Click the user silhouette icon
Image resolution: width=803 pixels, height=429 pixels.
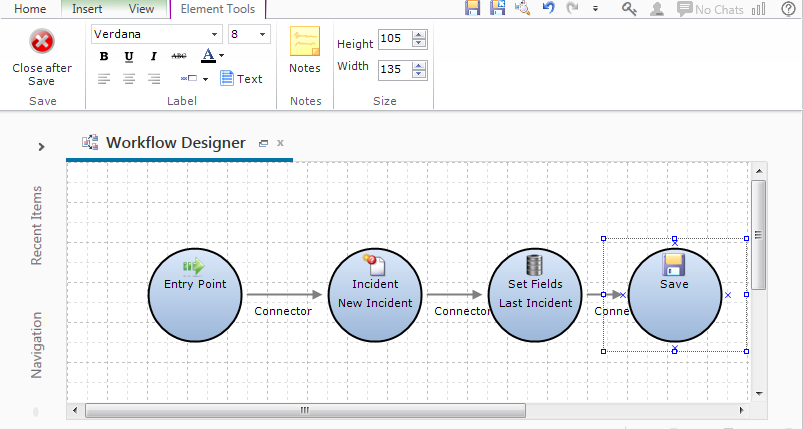pyautogui.click(x=657, y=9)
